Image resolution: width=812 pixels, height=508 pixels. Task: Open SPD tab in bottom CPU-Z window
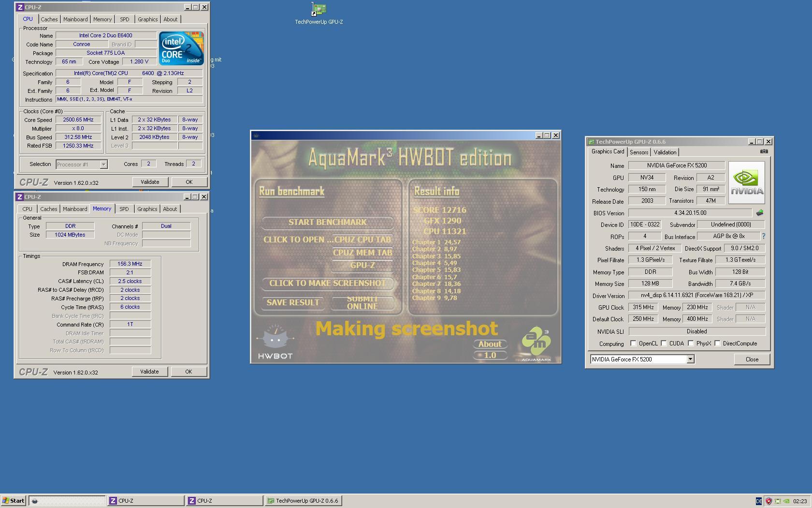pyautogui.click(x=124, y=209)
